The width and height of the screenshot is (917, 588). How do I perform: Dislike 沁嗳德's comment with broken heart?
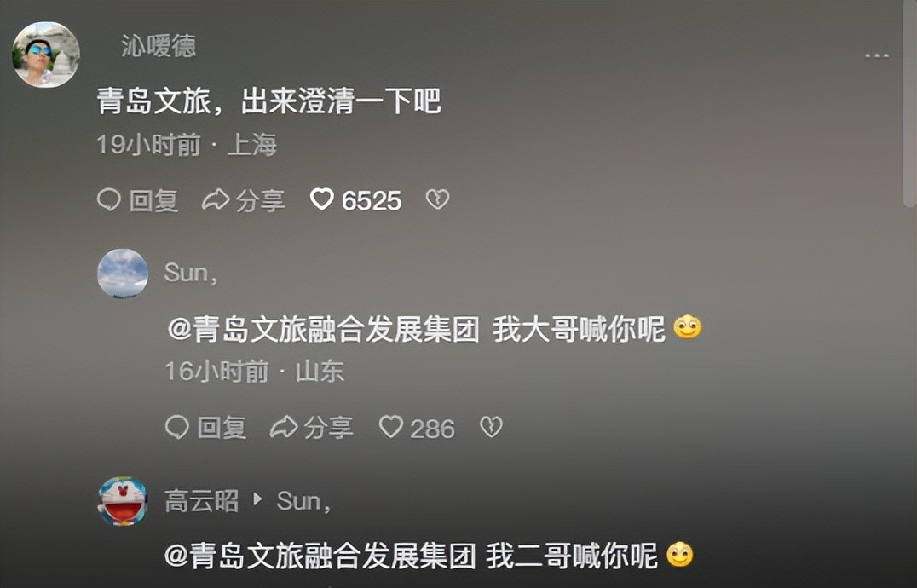click(437, 199)
